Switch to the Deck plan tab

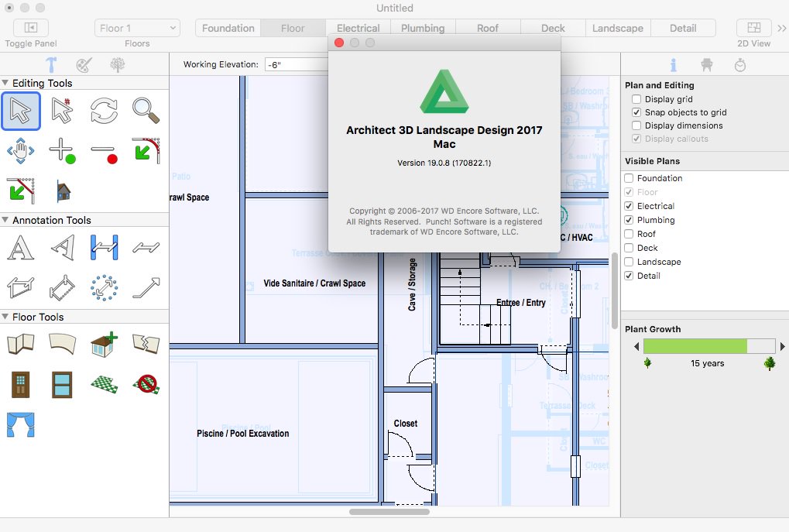[x=553, y=28]
